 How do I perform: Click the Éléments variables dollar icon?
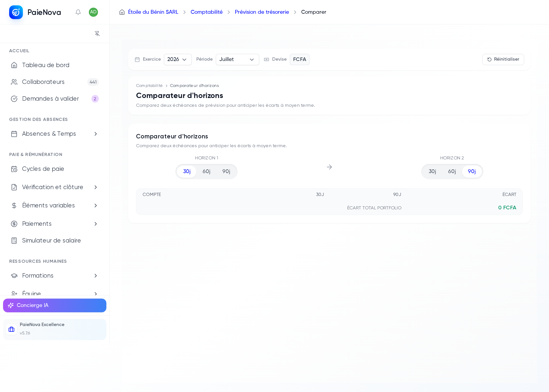[x=14, y=205]
